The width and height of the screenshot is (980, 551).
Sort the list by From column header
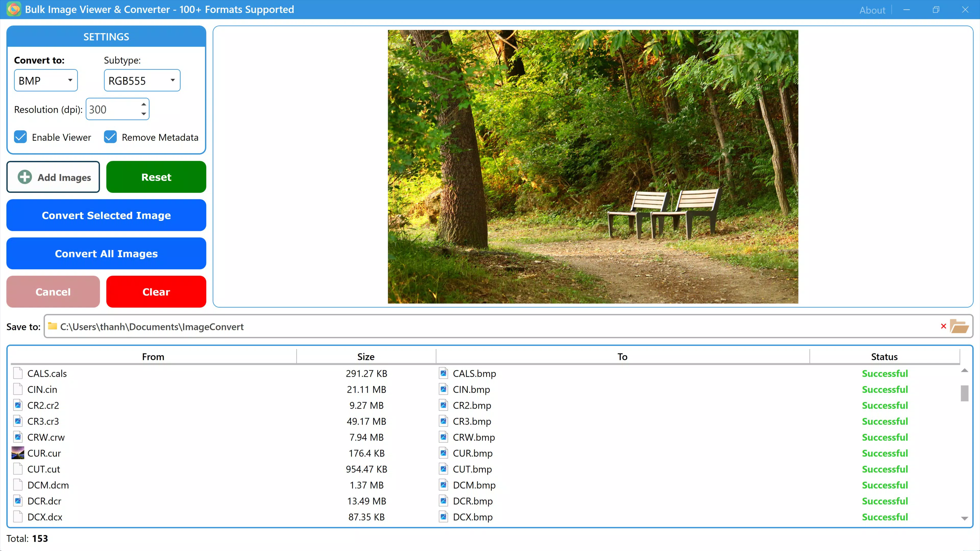153,356
